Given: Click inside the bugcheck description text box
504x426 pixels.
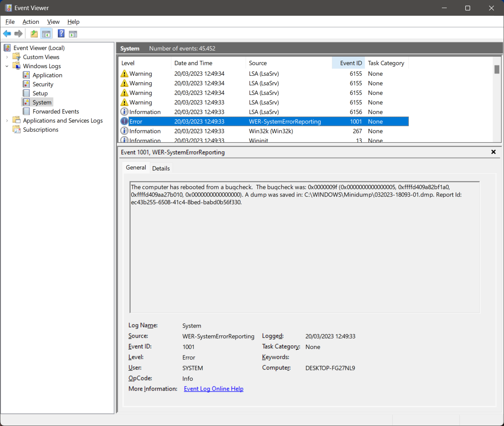Looking at the screenshot, I should [x=305, y=247].
